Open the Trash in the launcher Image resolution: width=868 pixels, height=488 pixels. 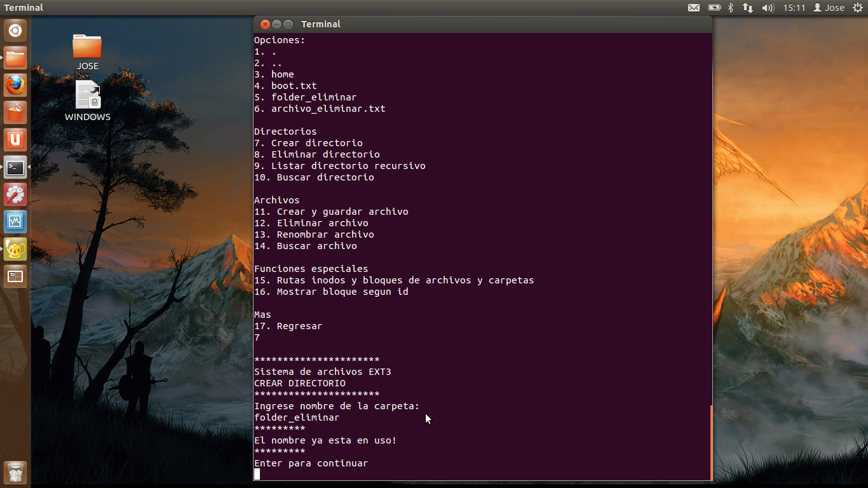[15, 473]
